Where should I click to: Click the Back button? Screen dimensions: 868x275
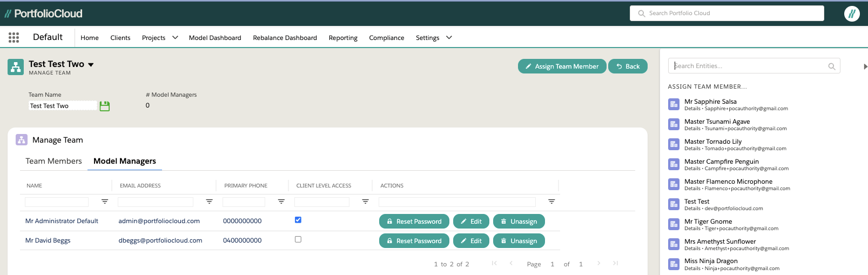point(628,66)
